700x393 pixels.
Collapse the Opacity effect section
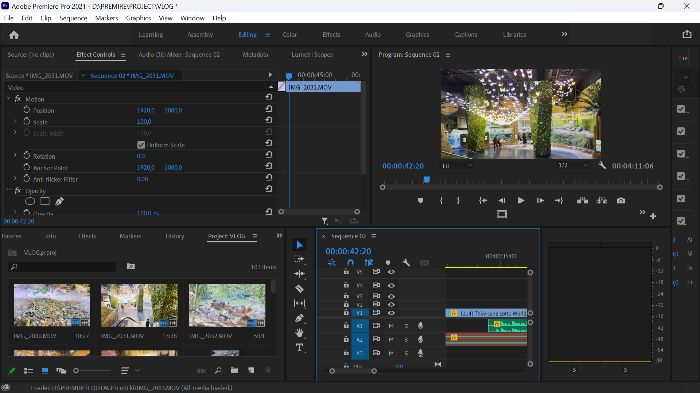click(8, 190)
